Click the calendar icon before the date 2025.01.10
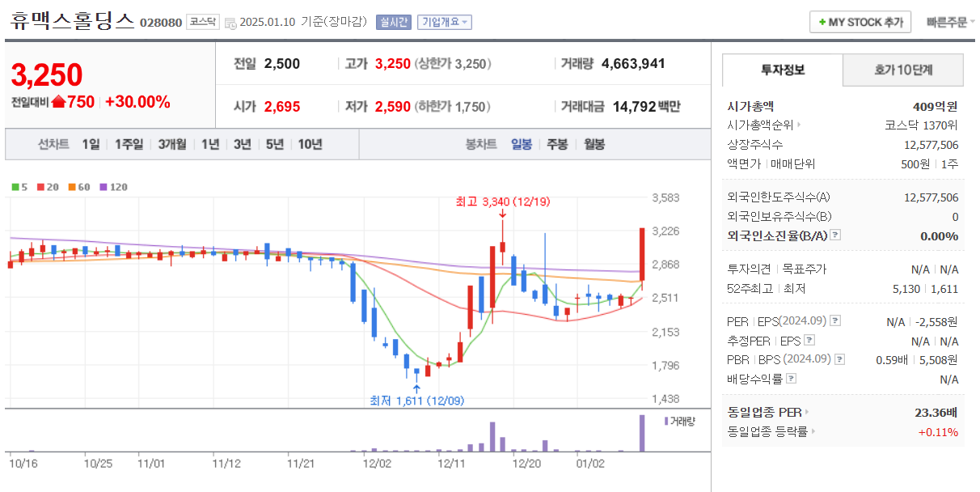The width and height of the screenshot is (980, 492). [230, 23]
